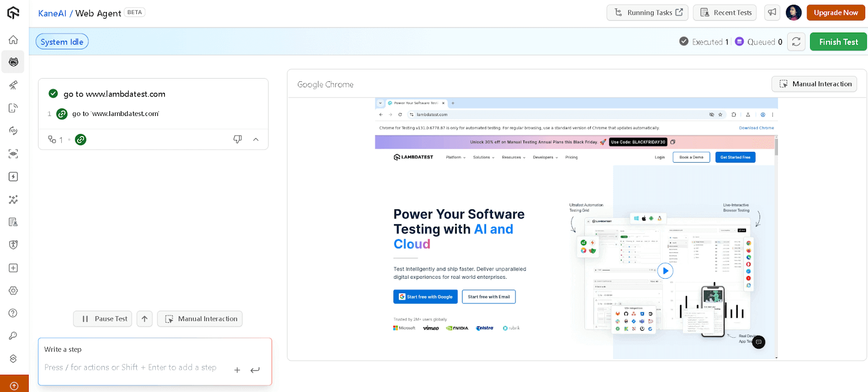
Task: Play the video in the browser preview
Action: click(665, 271)
